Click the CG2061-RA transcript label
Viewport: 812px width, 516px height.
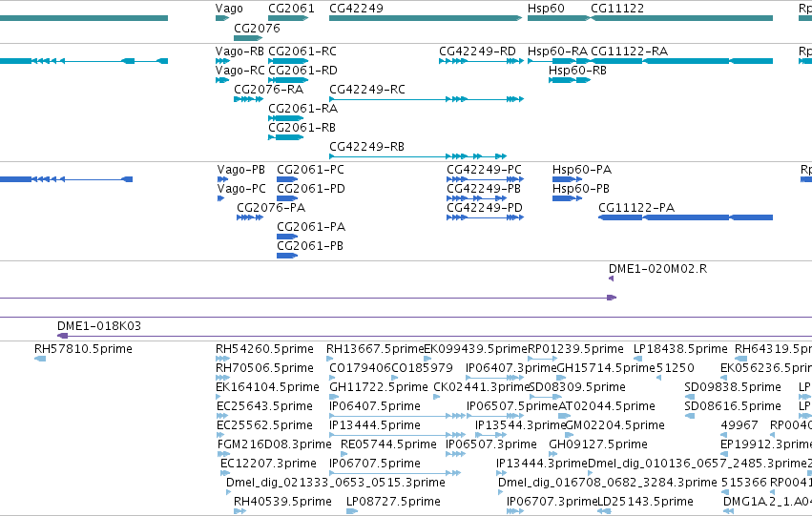tap(302, 109)
